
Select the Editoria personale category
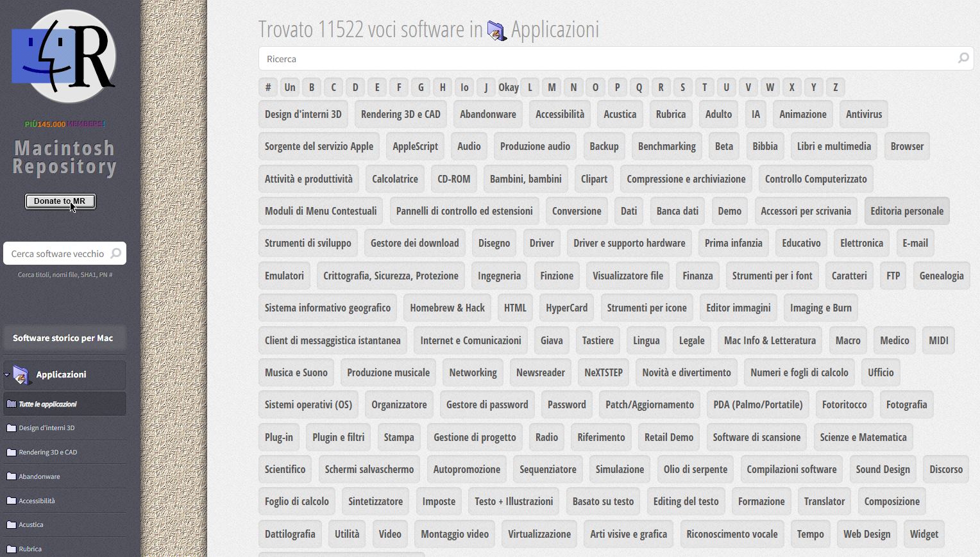click(906, 211)
